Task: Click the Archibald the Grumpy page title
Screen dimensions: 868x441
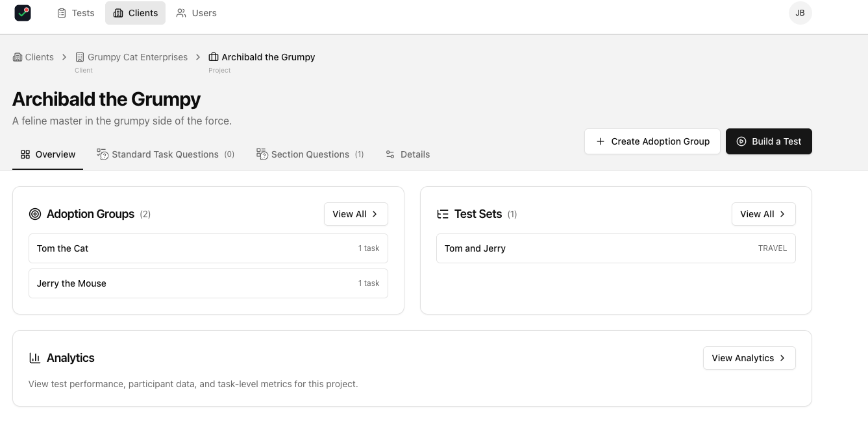Action: [x=106, y=99]
